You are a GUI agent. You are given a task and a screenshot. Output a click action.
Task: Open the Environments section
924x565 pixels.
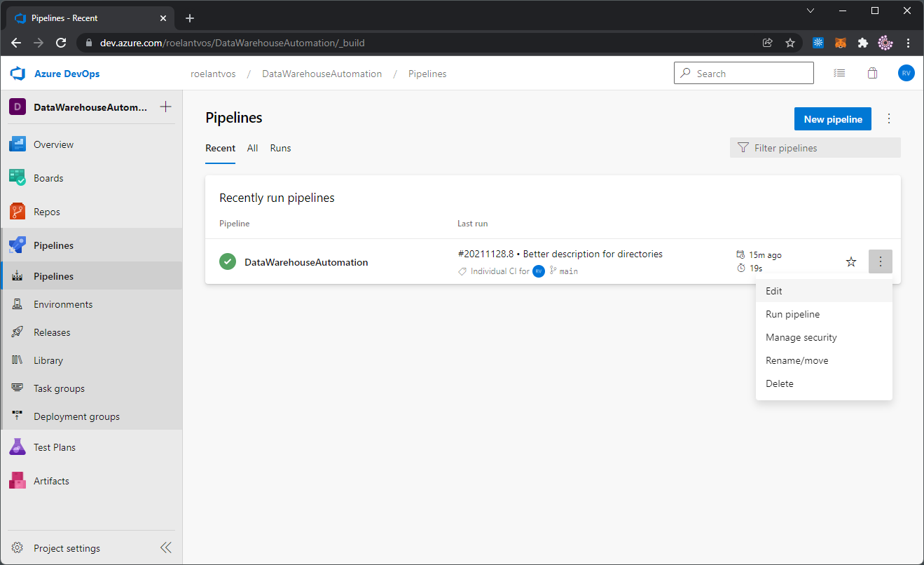(62, 304)
